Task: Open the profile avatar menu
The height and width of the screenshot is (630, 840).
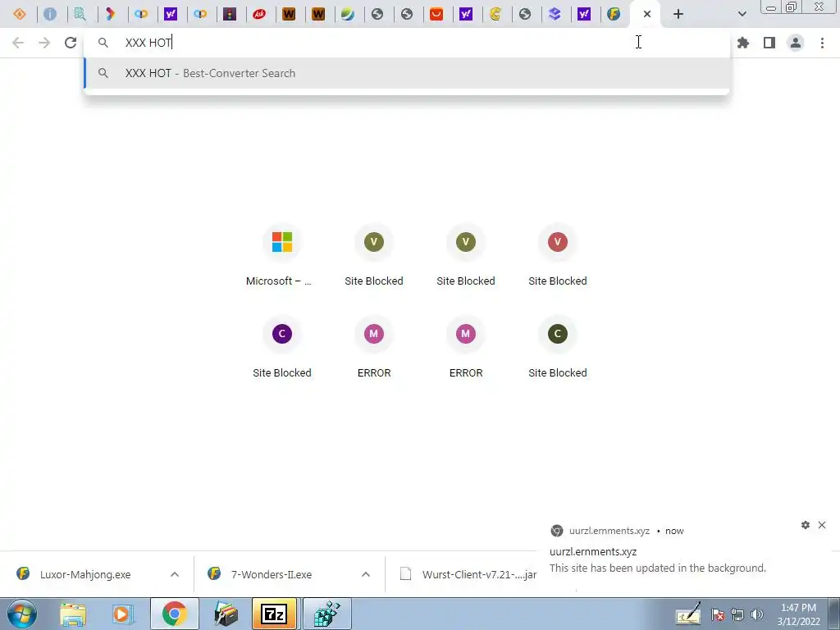Action: pyautogui.click(x=796, y=43)
